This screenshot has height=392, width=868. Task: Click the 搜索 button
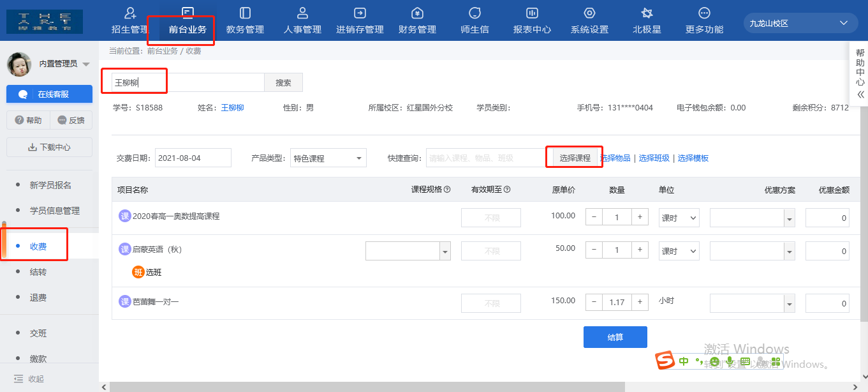(x=283, y=82)
